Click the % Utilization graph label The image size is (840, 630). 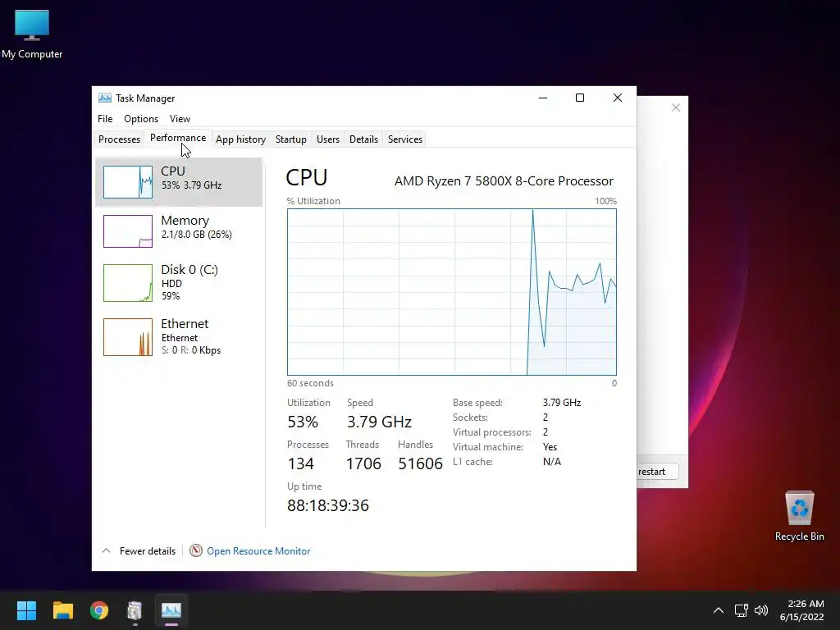pyautogui.click(x=313, y=202)
